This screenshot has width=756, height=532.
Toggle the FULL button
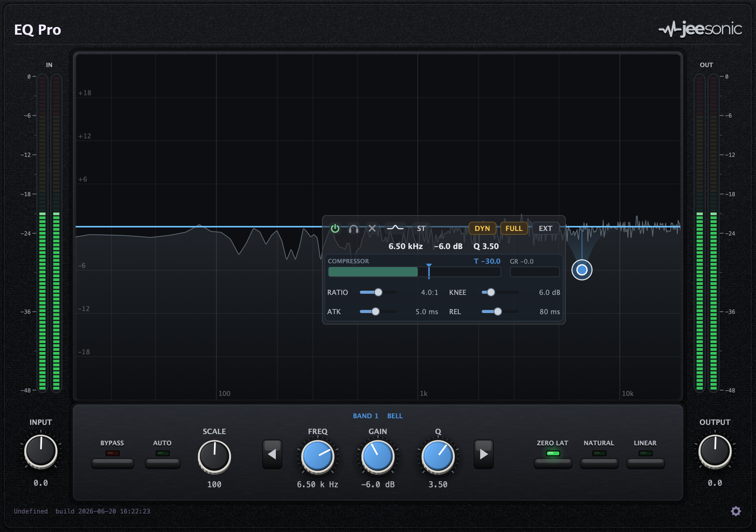(x=514, y=228)
